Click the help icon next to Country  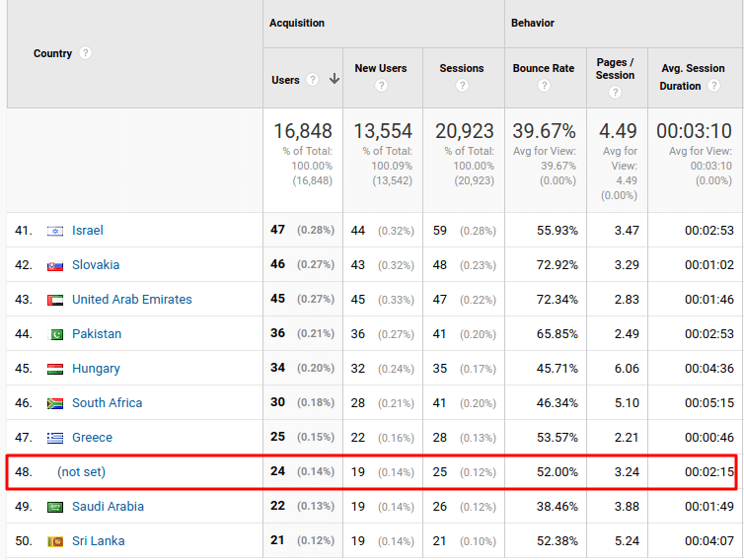click(x=85, y=53)
